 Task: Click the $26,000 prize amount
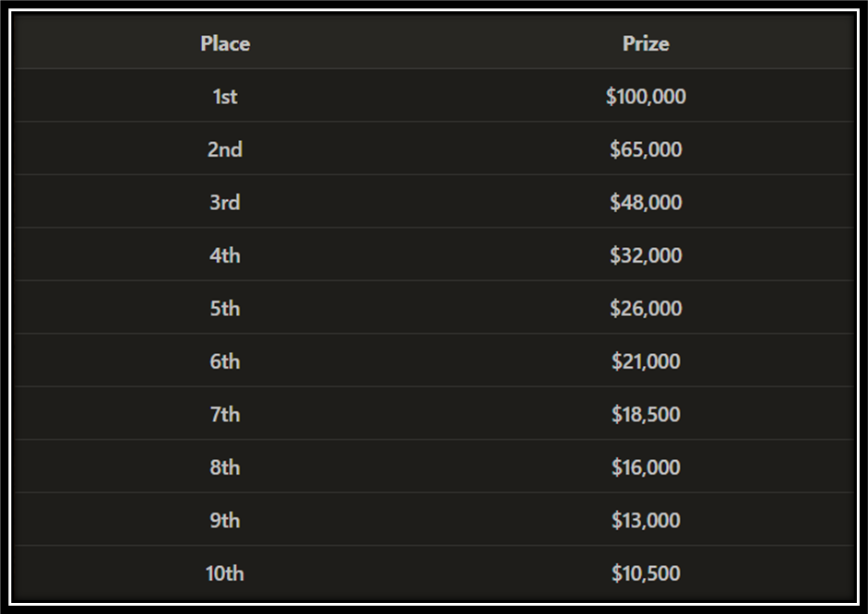(x=646, y=309)
